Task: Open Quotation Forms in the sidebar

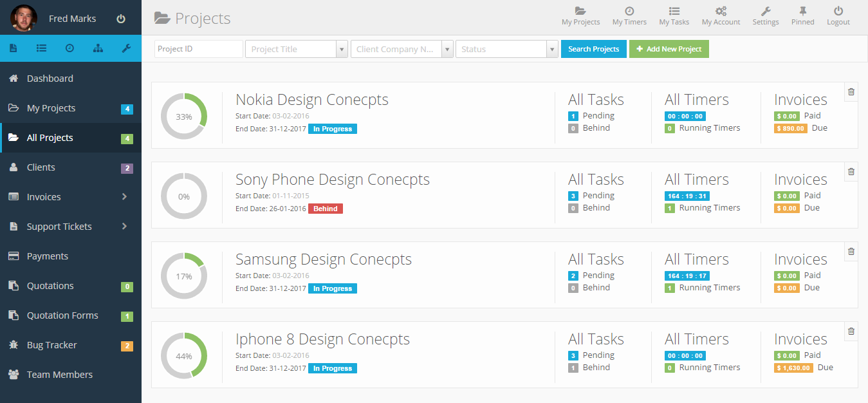Action: (71, 315)
